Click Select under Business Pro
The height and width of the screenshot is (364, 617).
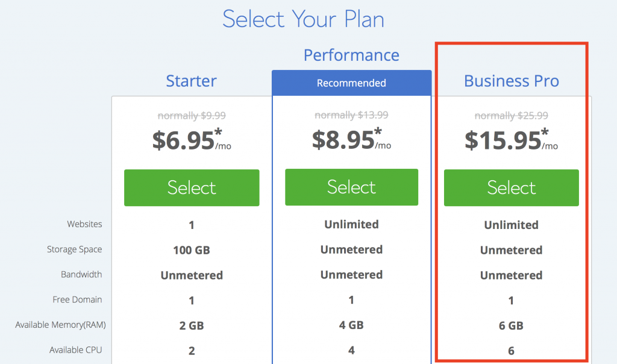511,187
